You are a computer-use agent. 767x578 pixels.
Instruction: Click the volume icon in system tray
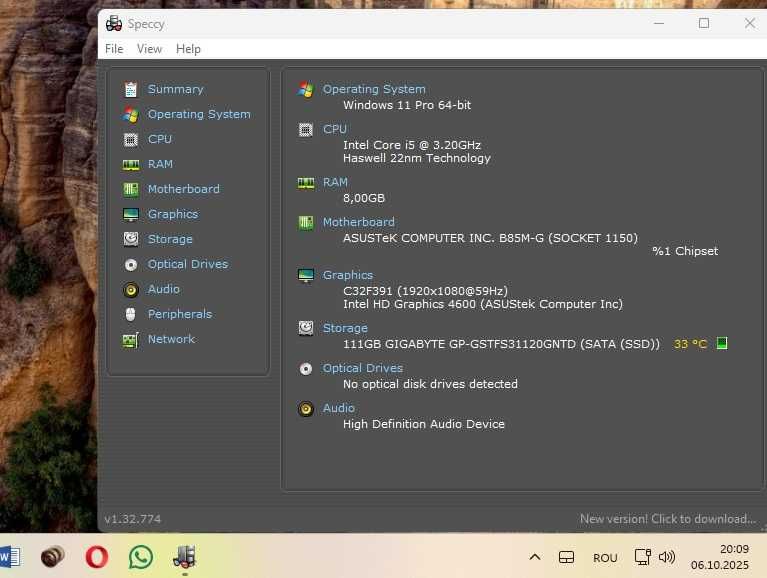(667, 557)
